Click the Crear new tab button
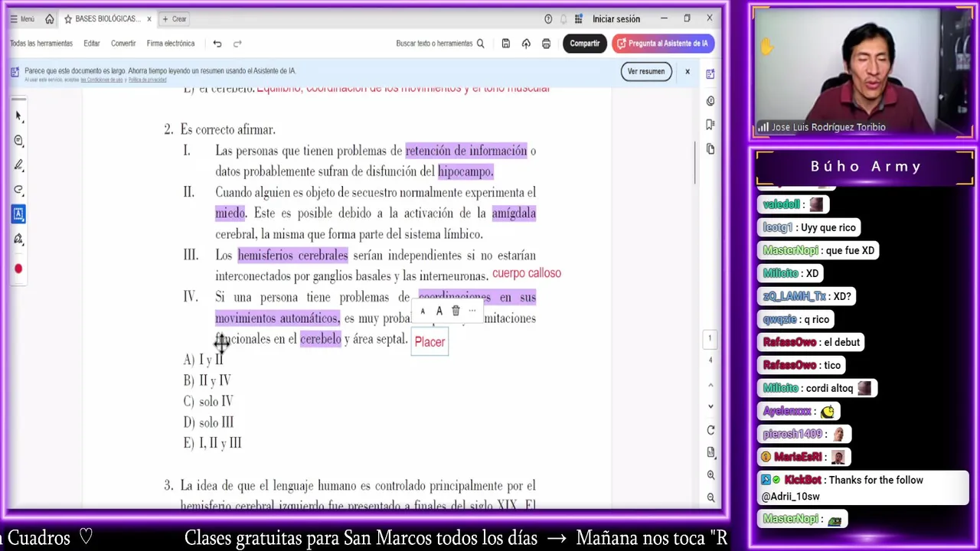 [175, 19]
